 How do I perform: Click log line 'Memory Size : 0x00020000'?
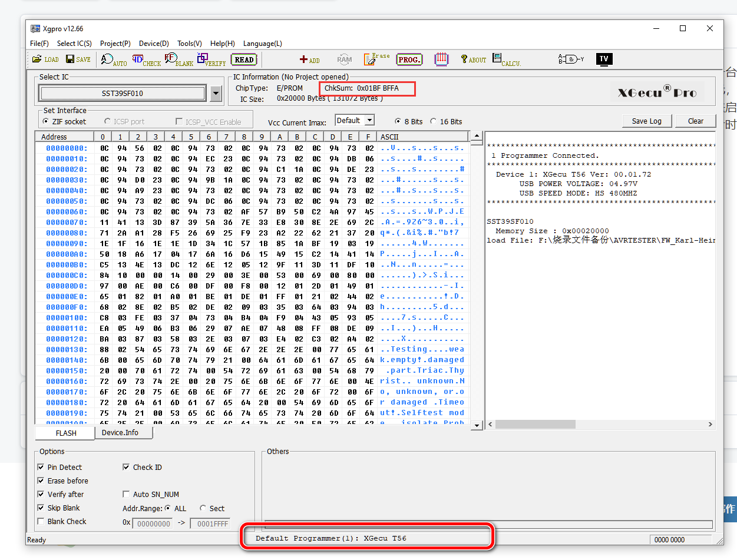point(552,231)
